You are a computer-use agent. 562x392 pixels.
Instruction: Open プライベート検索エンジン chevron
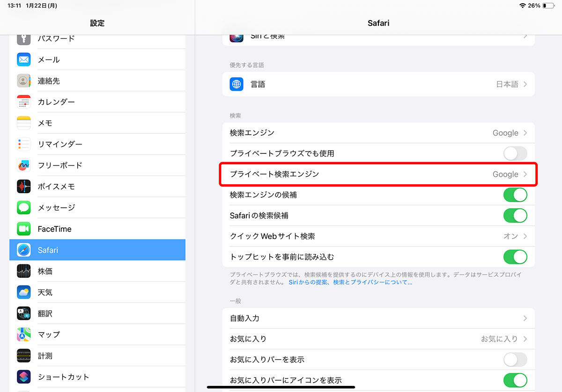[525, 174]
